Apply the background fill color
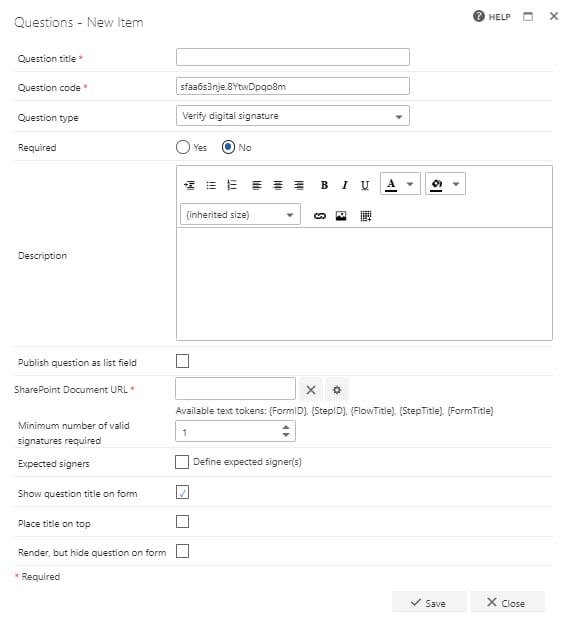569x618 pixels. click(436, 184)
